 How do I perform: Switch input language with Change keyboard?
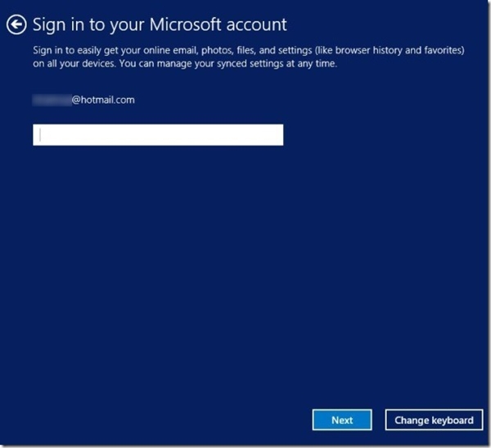coord(434,420)
